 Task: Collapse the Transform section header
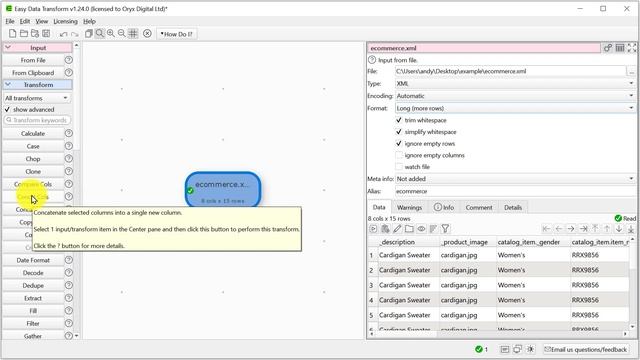[x=38, y=85]
